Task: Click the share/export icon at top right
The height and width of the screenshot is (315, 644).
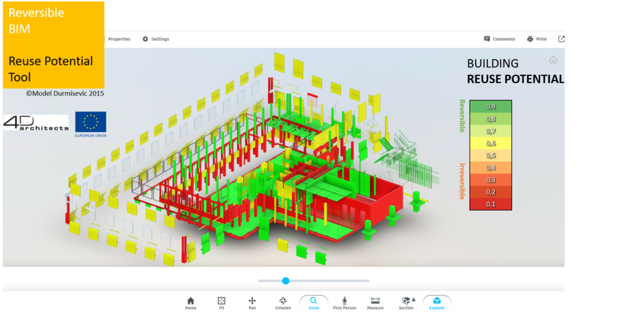Action: [562, 39]
